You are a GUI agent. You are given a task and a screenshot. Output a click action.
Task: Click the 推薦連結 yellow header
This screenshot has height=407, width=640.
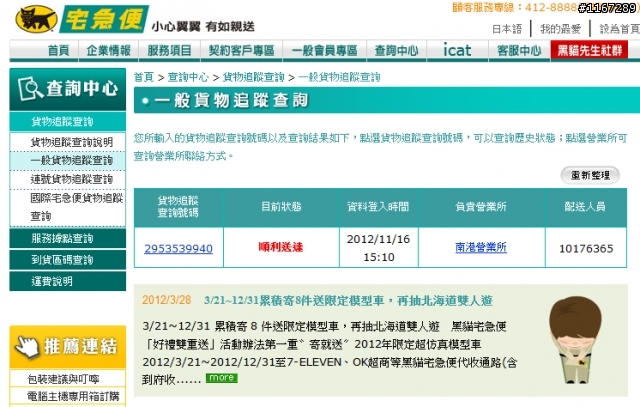click(x=68, y=347)
